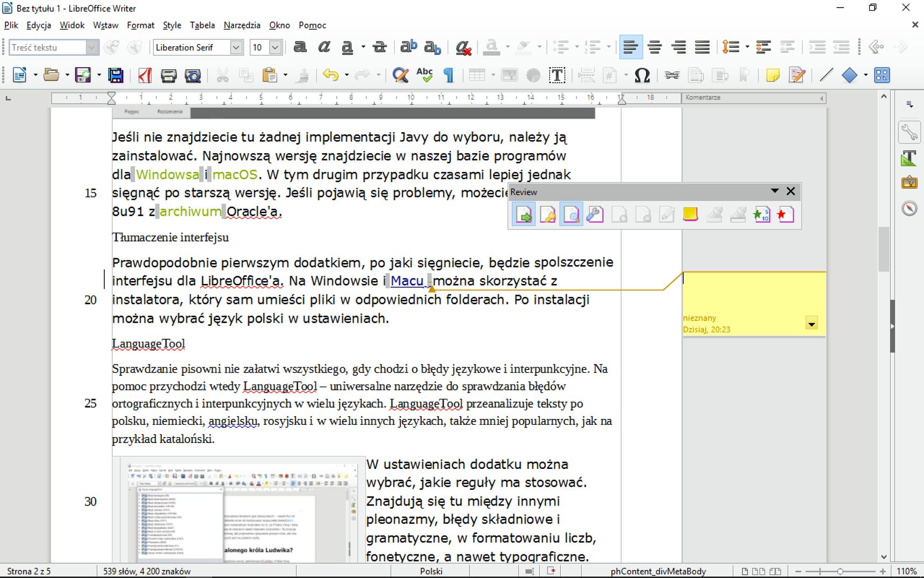This screenshot has width=924, height=578.
Task: Click Merge Document red star icon
Action: 785,215
